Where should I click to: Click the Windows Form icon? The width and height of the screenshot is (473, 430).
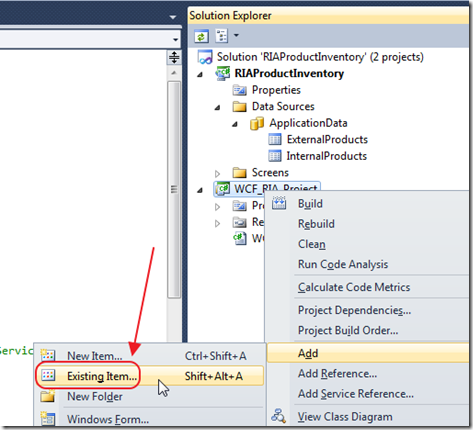point(48,418)
